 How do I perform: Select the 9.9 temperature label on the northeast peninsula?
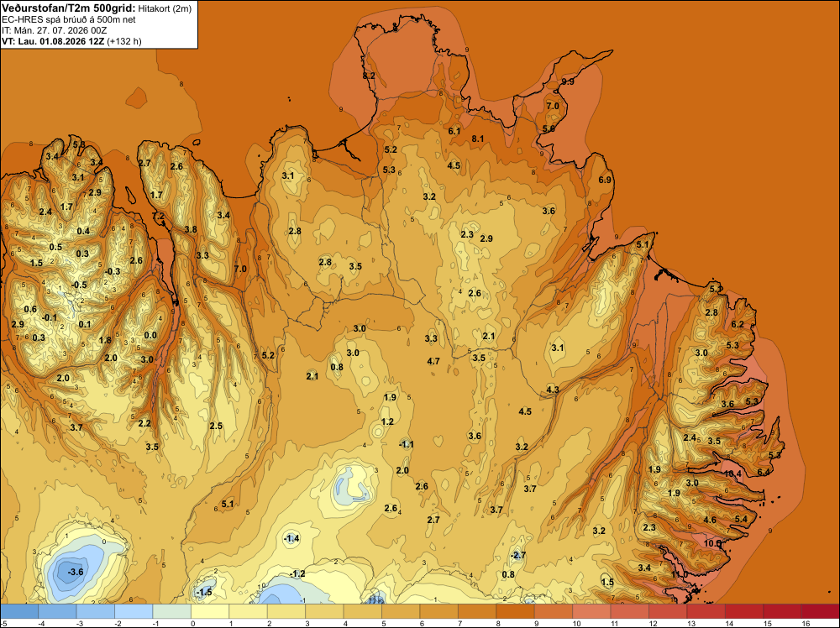(x=567, y=81)
